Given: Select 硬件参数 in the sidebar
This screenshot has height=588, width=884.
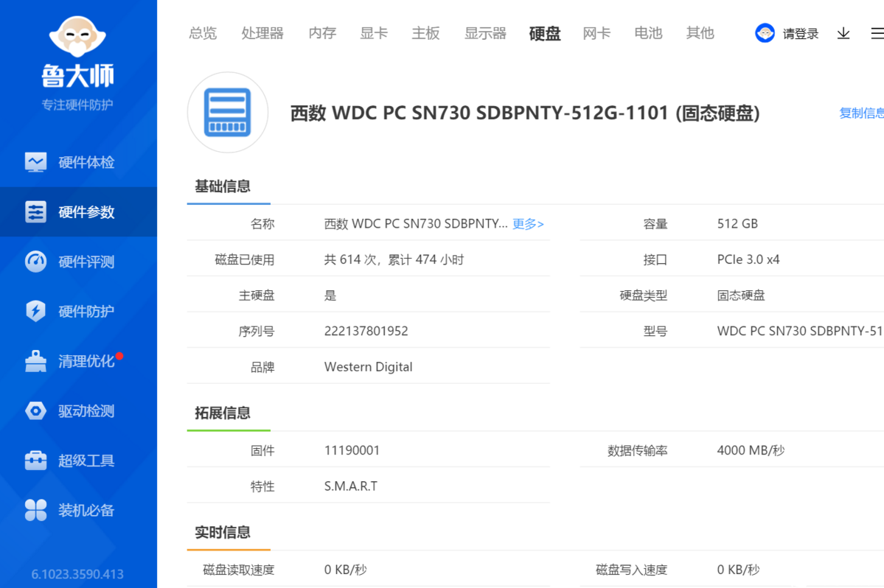Looking at the screenshot, I should [x=78, y=211].
